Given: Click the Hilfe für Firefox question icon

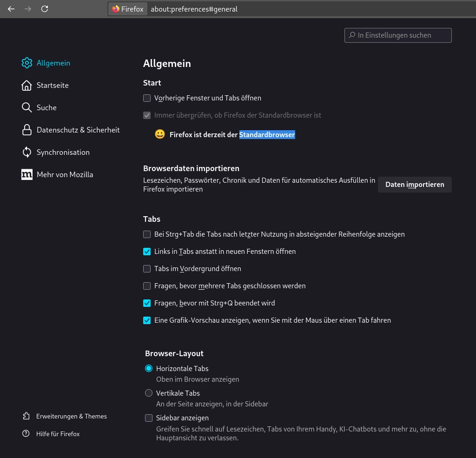Looking at the screenshot, I should coord(26,433).
